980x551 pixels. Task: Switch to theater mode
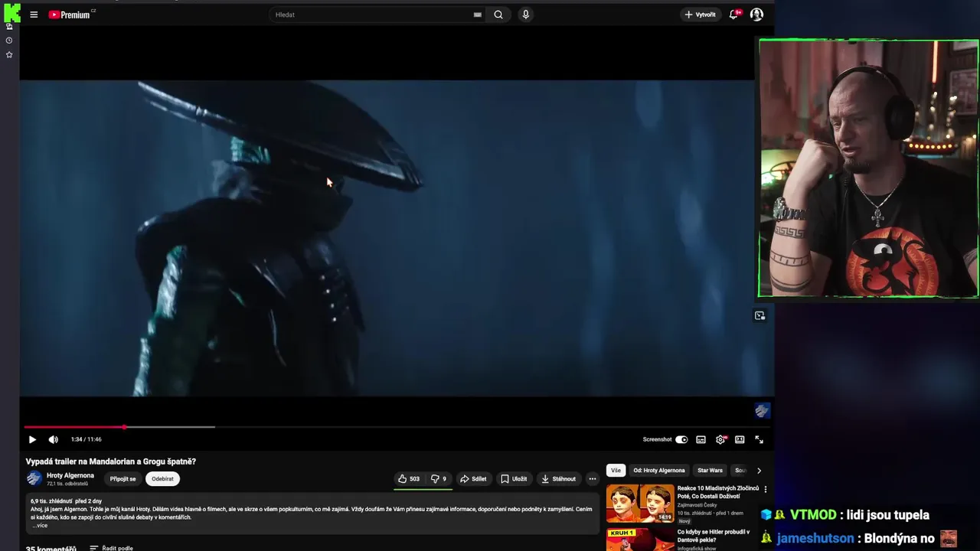point(740,439)
